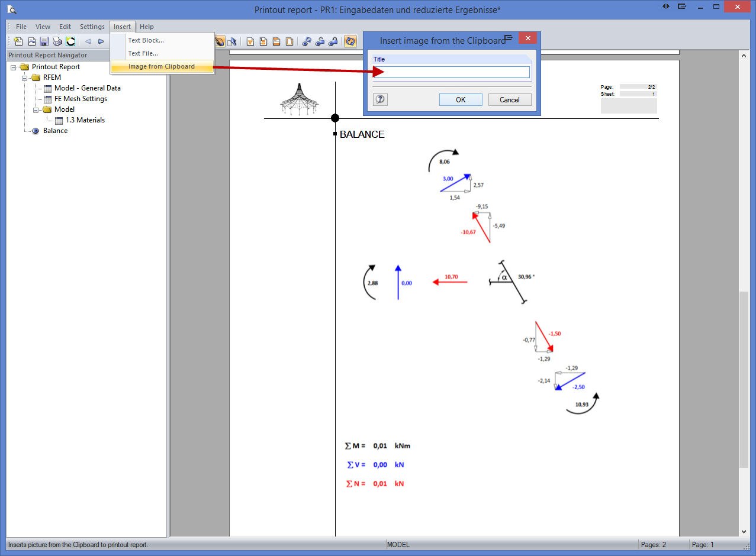Screen dimensions: 756x556
Task: Click the page icon with funnel symbol
Action: [x=250, y=41]
